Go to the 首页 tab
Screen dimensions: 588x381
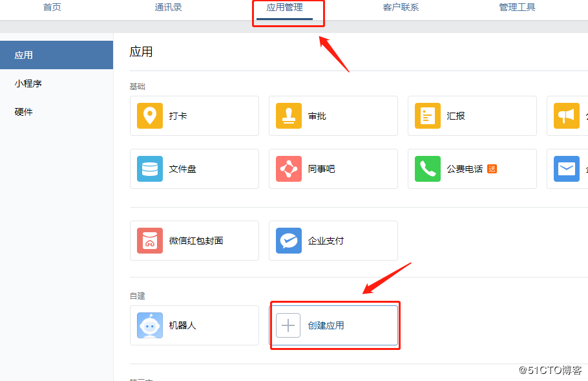[52, 7]
